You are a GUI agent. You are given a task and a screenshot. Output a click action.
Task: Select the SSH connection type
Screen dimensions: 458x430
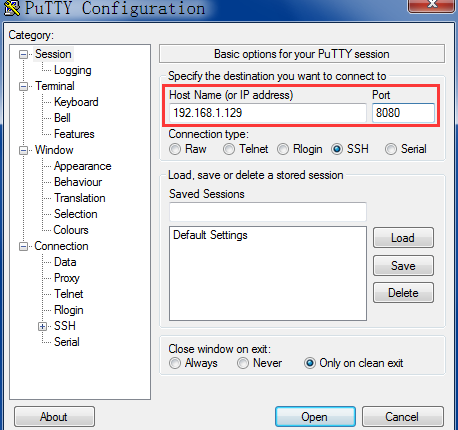click(337, 149)
